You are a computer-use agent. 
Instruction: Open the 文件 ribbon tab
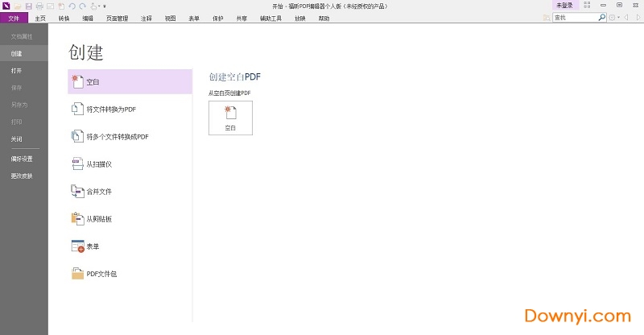[14, 18]
